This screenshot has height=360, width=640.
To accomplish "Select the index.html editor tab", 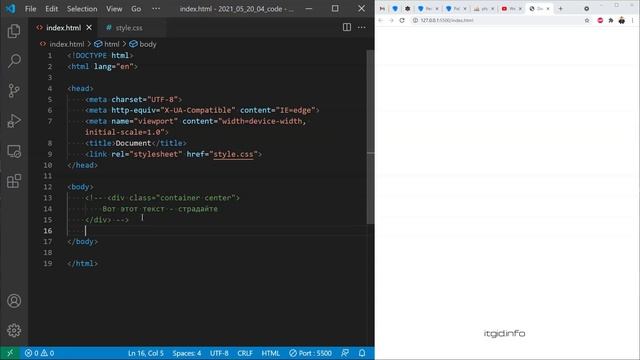I will pyautogui.click(x=63, y=28).
